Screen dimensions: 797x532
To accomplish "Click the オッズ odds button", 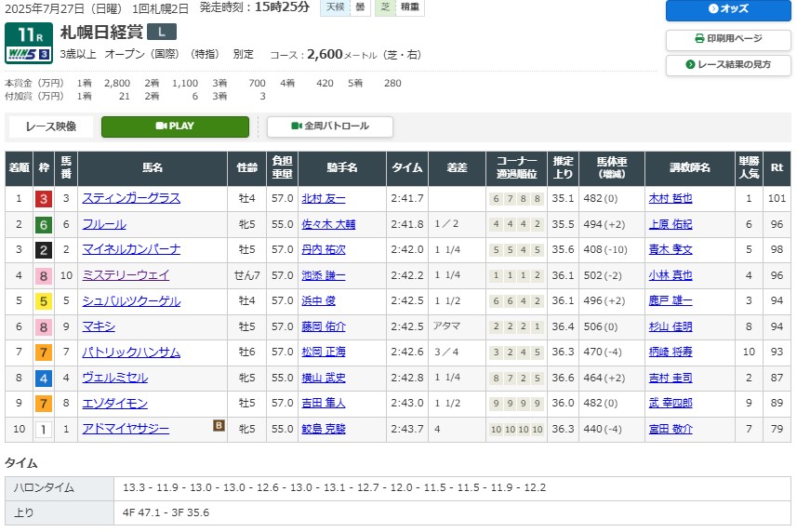I will (x=727, y=9).
